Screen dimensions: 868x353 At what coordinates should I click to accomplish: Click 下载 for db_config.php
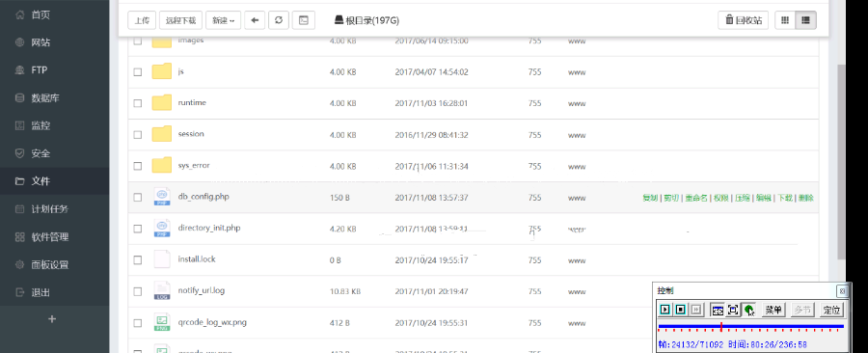pyautogui.click(x=785, y=198)
